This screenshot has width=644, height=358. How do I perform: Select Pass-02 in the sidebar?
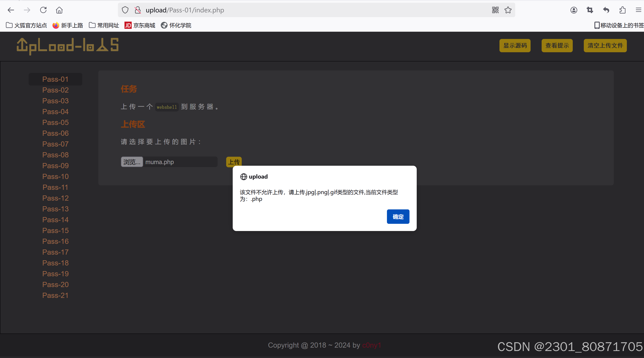tap(55, 90)
